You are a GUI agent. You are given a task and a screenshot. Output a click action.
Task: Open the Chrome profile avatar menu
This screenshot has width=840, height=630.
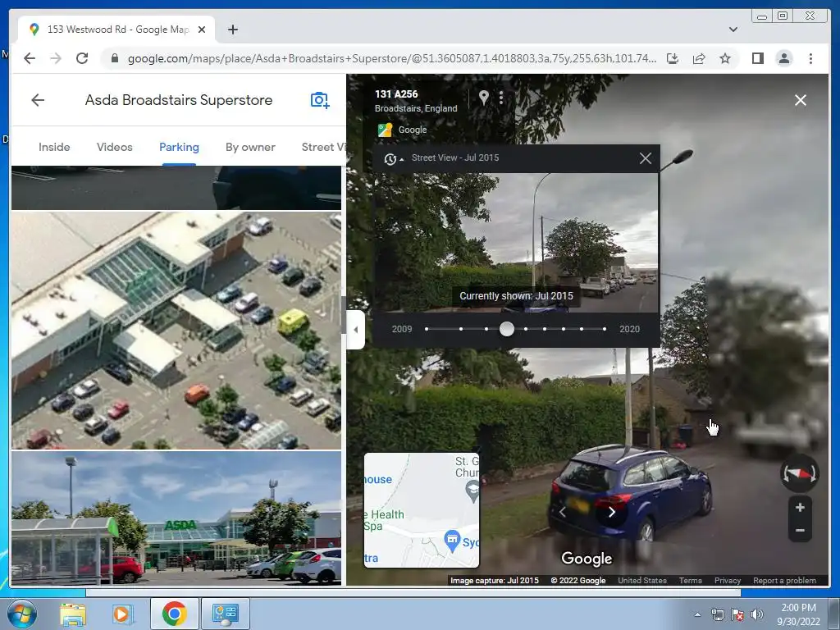click(x=783, y=58)
